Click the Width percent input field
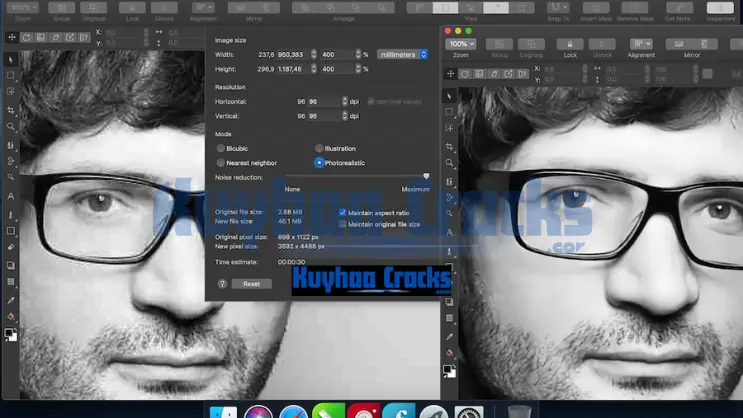The width and height of the screenshot is (743, 418). (x=340, y=54)
